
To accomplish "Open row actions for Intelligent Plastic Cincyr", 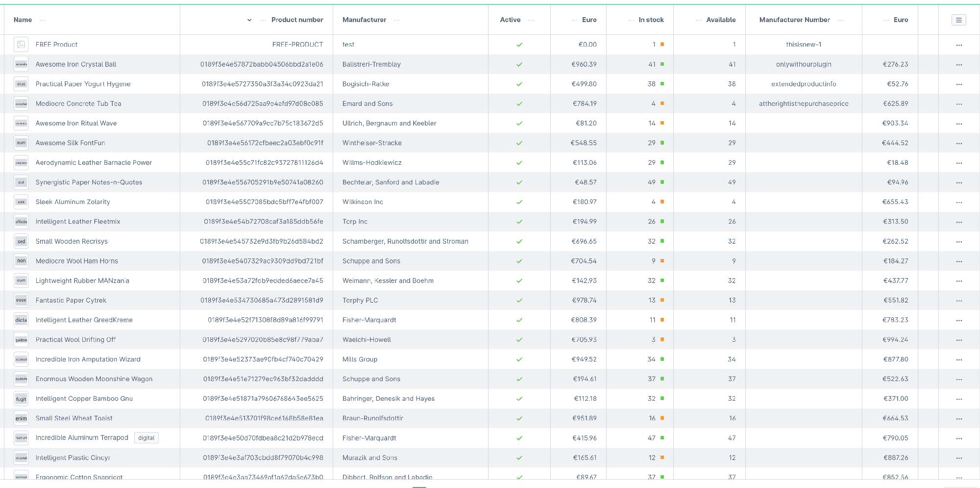I will tap(959, 458).
